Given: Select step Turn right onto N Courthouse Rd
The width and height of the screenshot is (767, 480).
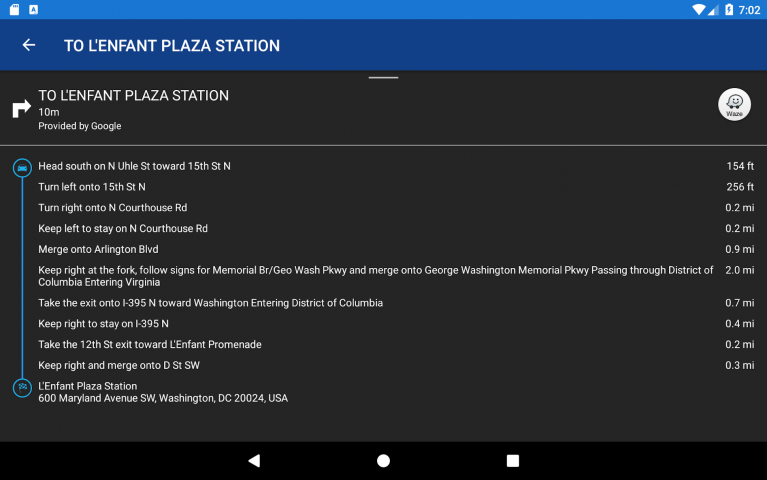Looking at the screenshot, I should pyautogui.click(x=112, y=208).
